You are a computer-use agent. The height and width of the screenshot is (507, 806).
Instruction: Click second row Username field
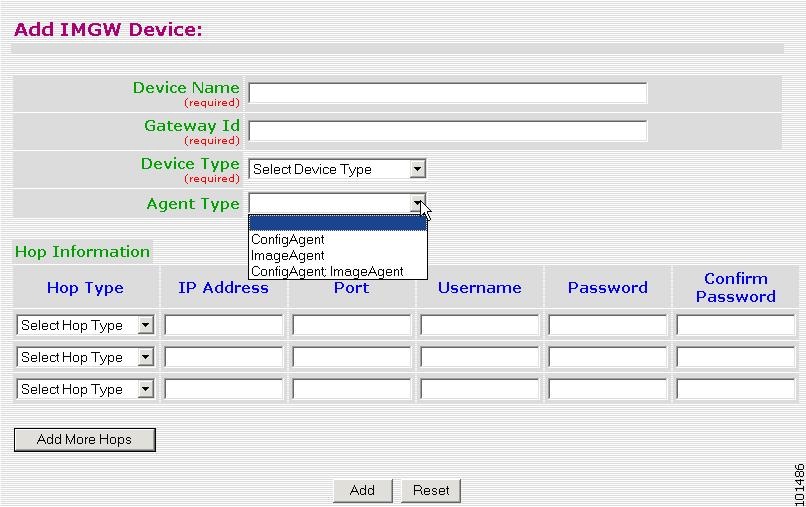(x=480, y=357)
